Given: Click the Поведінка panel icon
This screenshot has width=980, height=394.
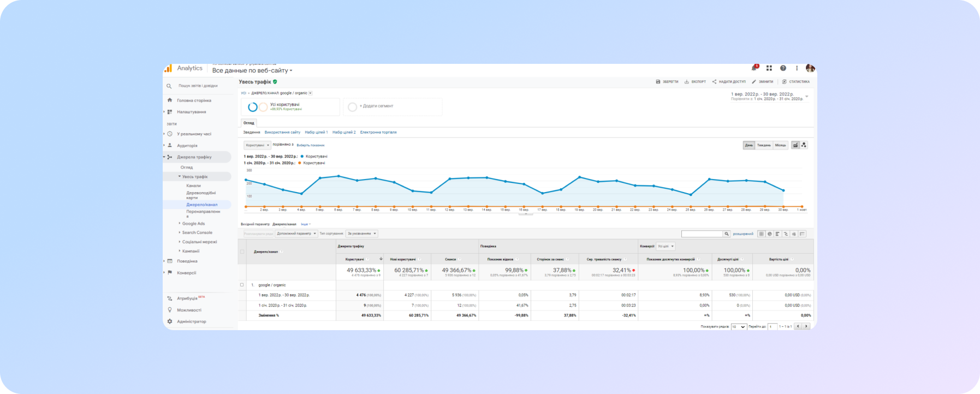Looking at the screenshot, I should coord(170,261).
